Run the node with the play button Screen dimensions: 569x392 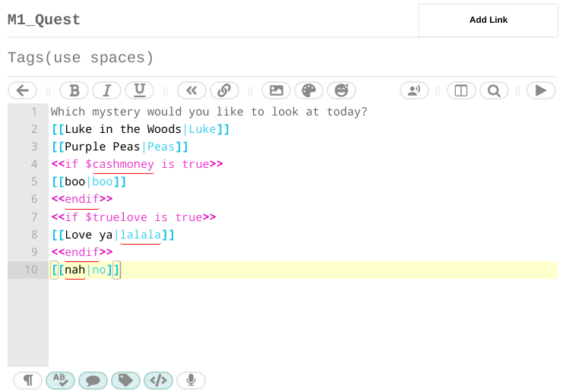541,90
